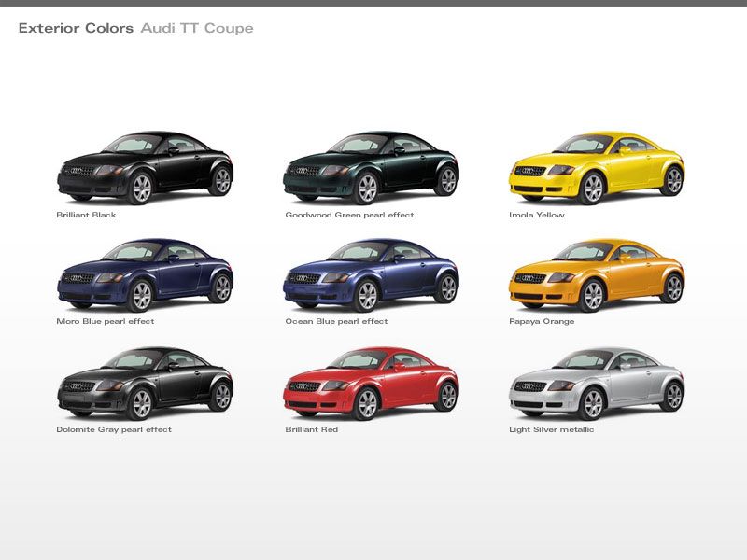
Task: Select the Dolomite Gray pearl effect car
Action: [145, 383]
